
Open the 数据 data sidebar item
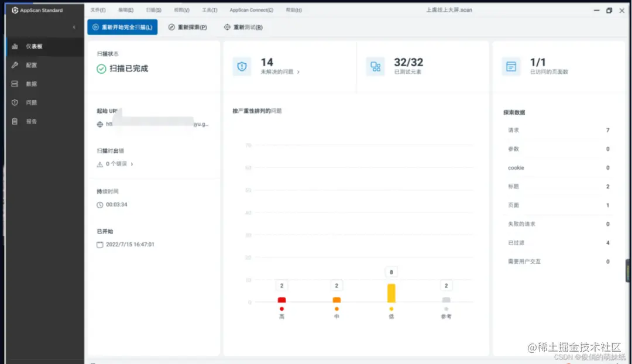(44, 84)
